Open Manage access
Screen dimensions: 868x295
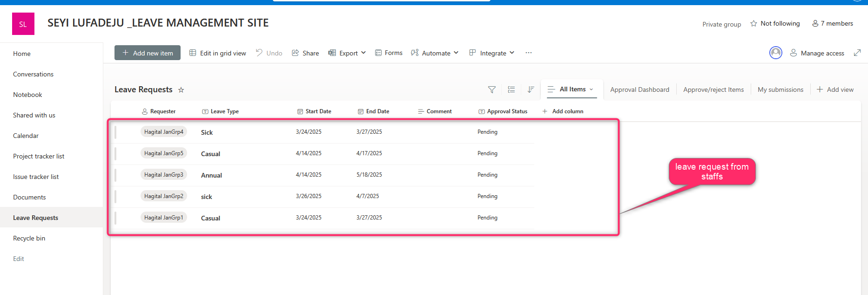[x=817, y=53]
